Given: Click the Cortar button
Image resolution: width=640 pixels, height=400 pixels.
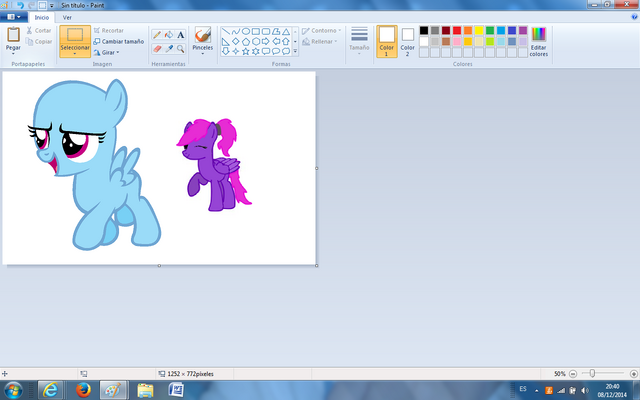Looking at the screenshot, I should (39, 31).
